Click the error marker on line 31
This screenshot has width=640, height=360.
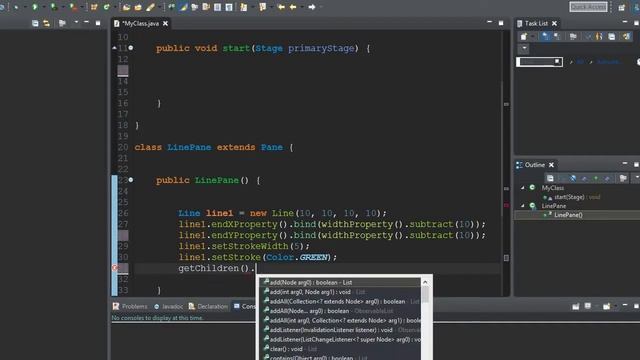(115, 268)
